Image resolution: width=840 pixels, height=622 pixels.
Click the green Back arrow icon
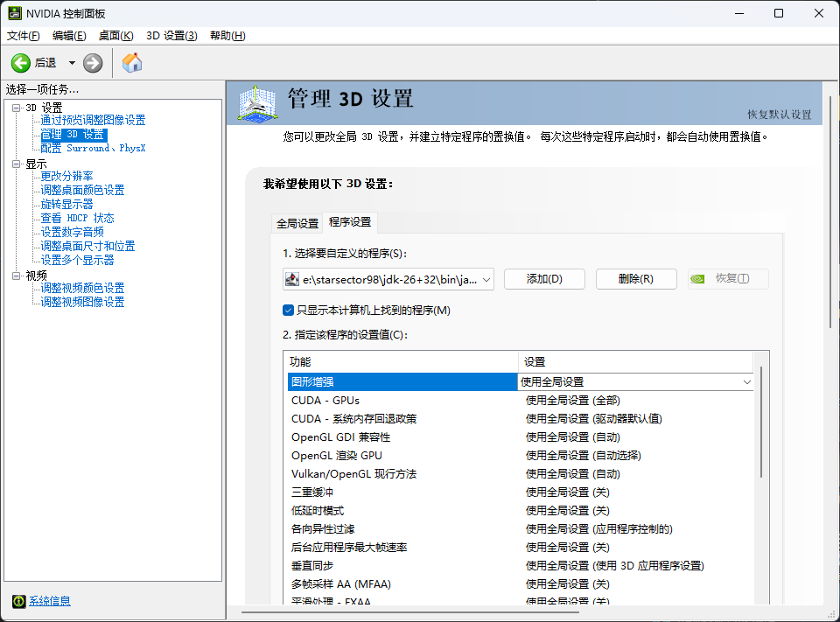21,63
